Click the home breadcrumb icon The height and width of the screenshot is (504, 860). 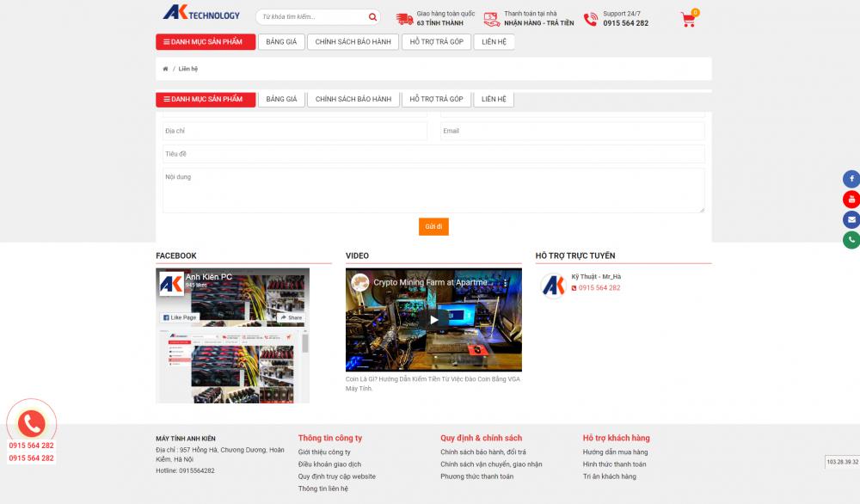(165, 69)
